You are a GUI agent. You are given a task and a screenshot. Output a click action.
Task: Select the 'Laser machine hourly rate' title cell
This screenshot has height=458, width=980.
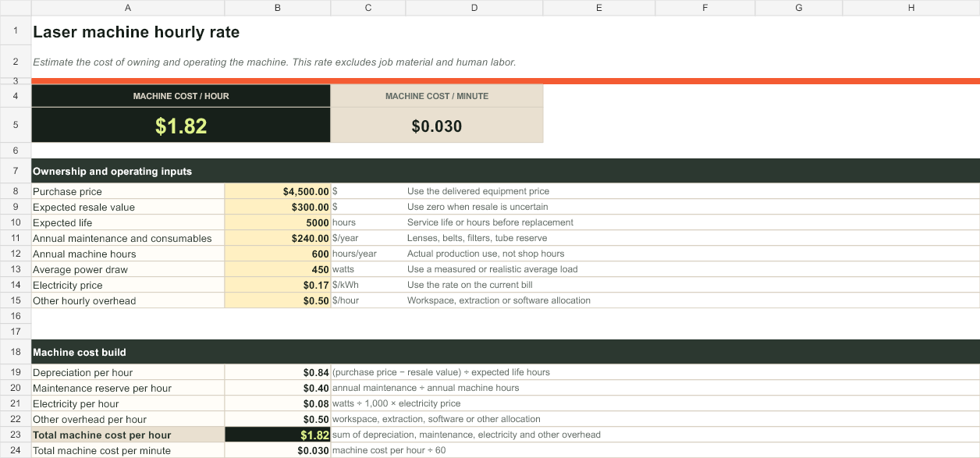click(136, 33)
